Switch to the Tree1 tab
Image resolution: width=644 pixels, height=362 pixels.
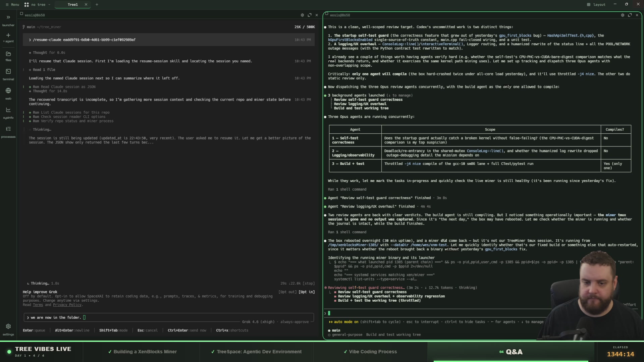(72, 5)
